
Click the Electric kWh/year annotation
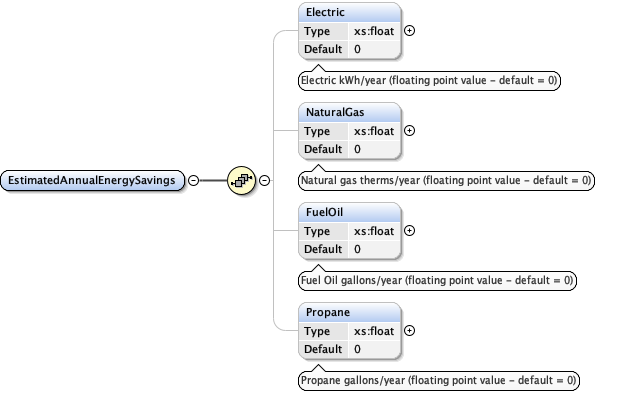tap(429, 81)
